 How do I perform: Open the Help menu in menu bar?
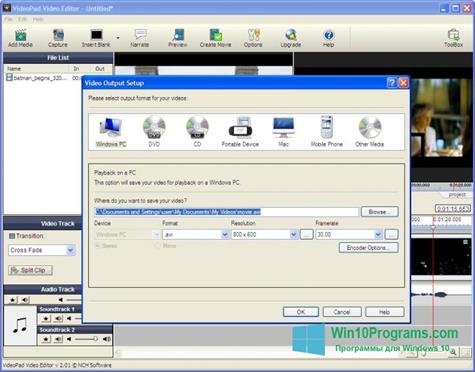[x=38, y=19]
